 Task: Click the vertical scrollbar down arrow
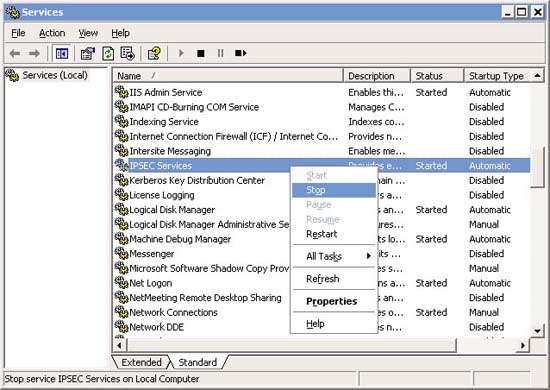537,331
